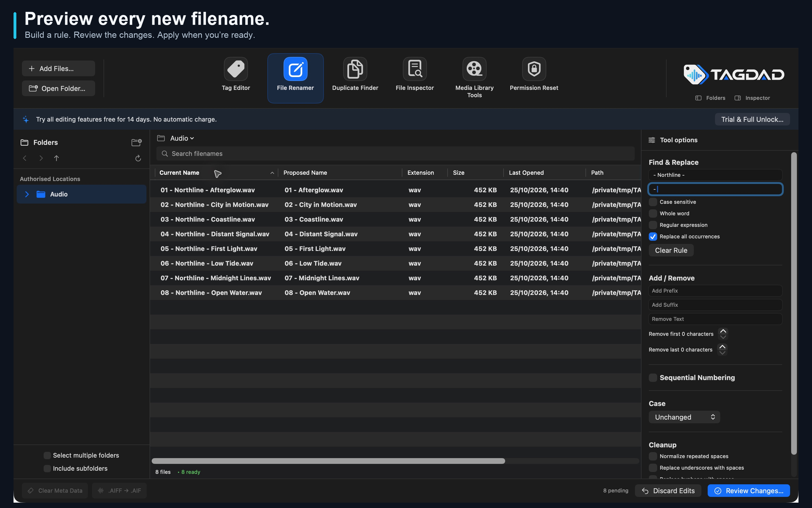Uncheck Replace all occurrences
812x508 pixels.
pyautogui.click(x=653, y=237)
